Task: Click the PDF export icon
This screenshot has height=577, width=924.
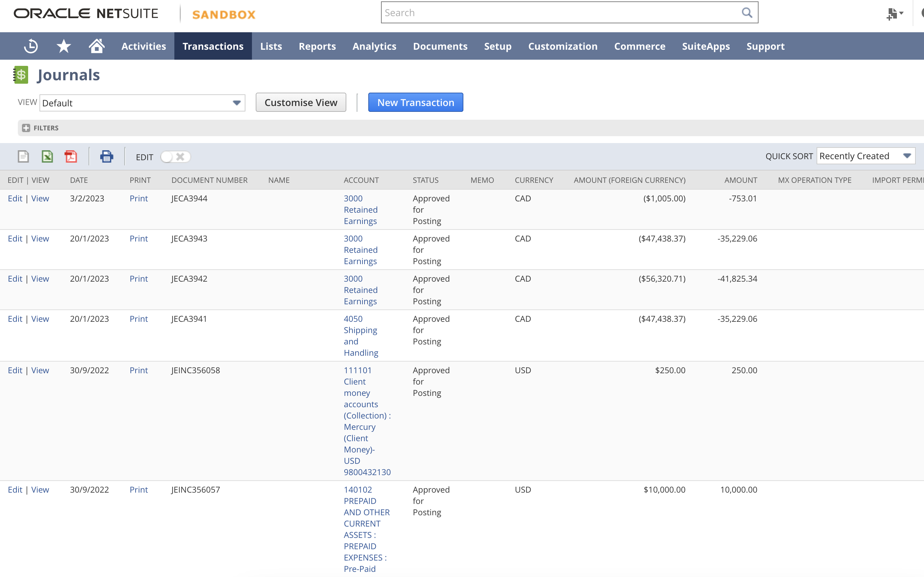Action: coord(70,156)
